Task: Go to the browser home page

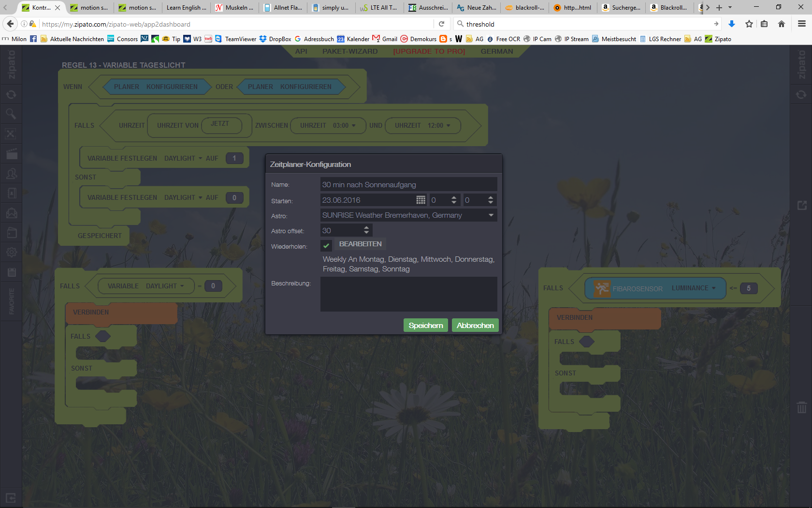Action: click(x=782, y=24)
